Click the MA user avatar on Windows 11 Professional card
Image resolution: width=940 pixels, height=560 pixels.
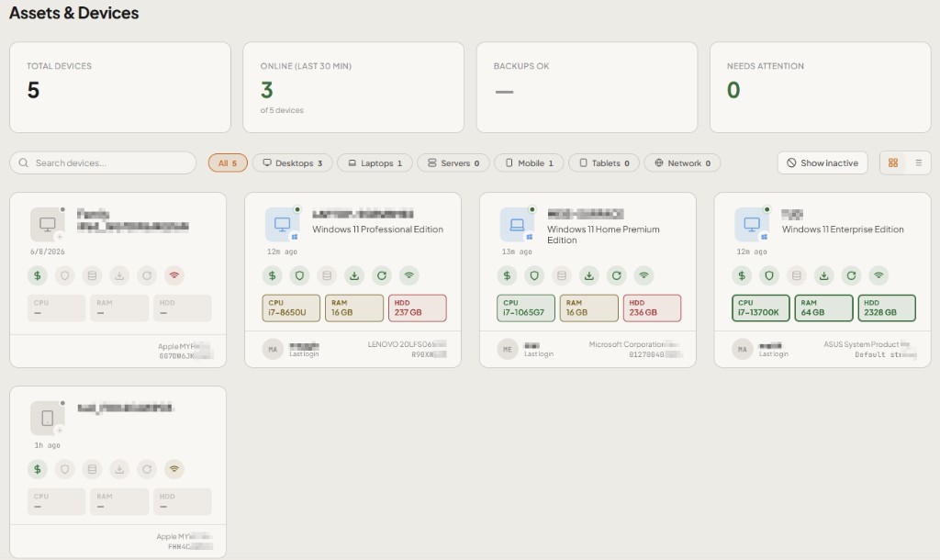[273, 349]
